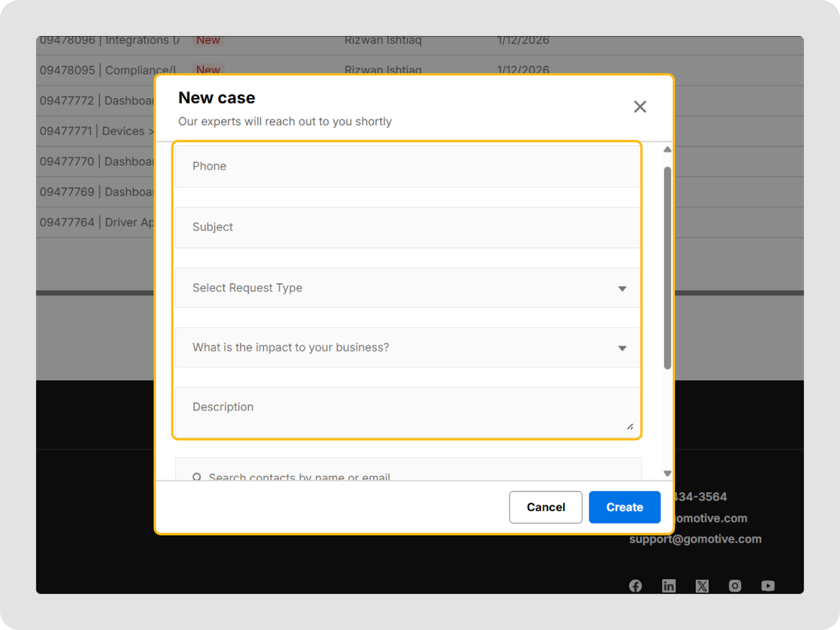Click the blue Create button
Screen dimensions: 840x630
tap(624, 507)
